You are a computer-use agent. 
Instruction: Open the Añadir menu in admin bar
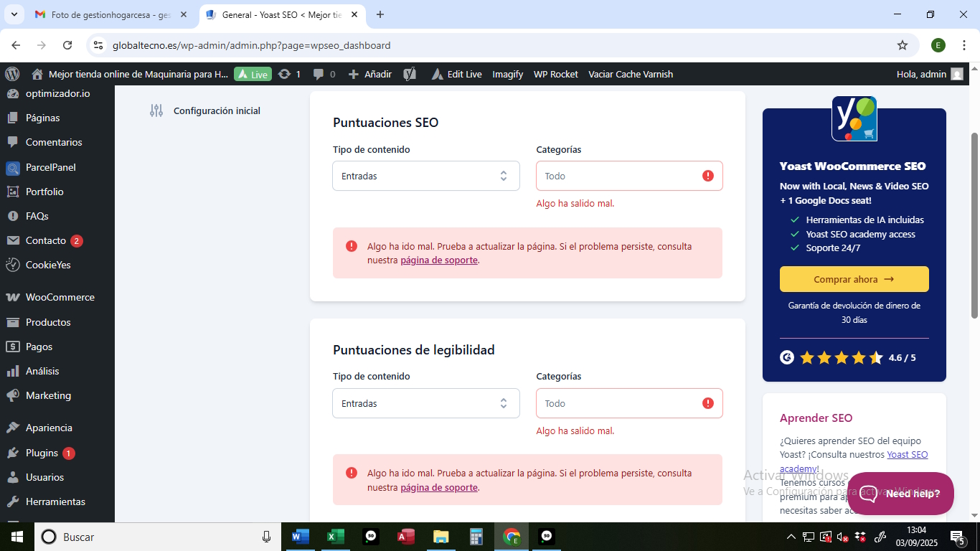(x=370, y=74)
